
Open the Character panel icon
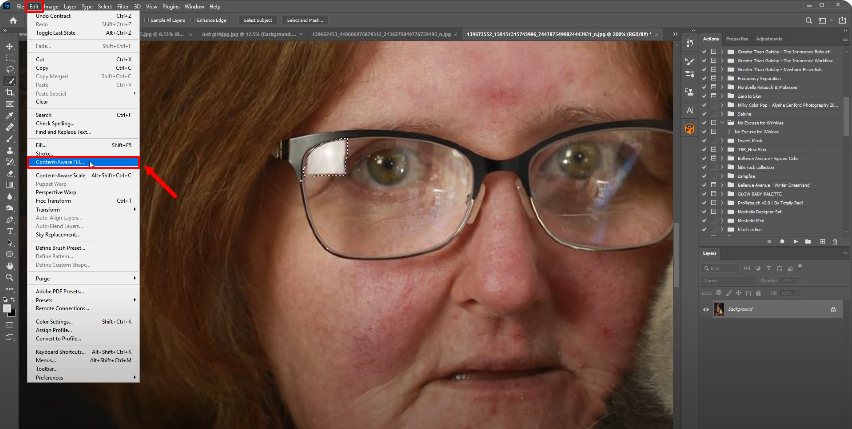pyautogui.click(x=690, y=110)
